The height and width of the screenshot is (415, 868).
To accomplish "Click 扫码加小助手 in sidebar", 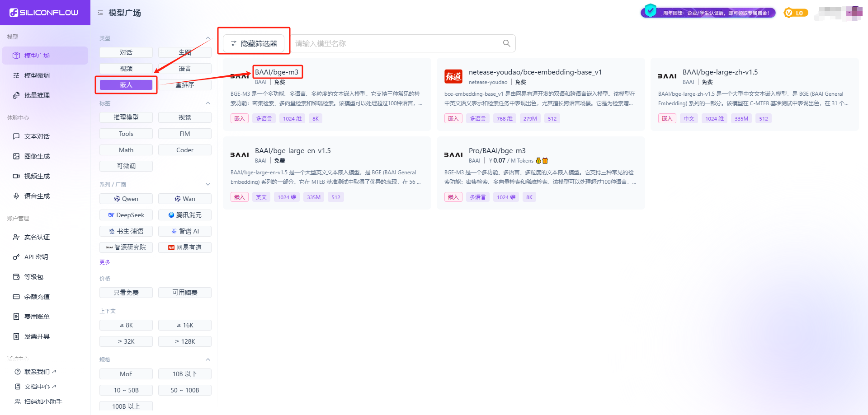I will pos(38,401).
